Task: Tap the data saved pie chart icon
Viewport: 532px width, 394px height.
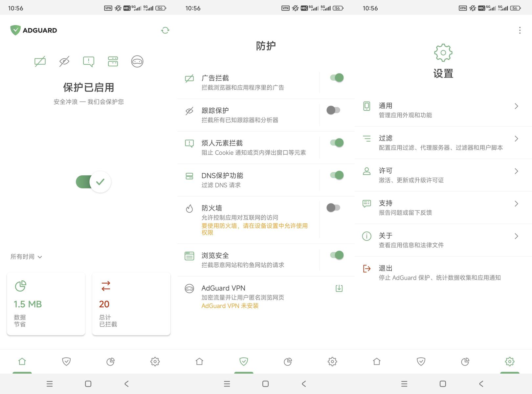Action: [x=20, y=286]
